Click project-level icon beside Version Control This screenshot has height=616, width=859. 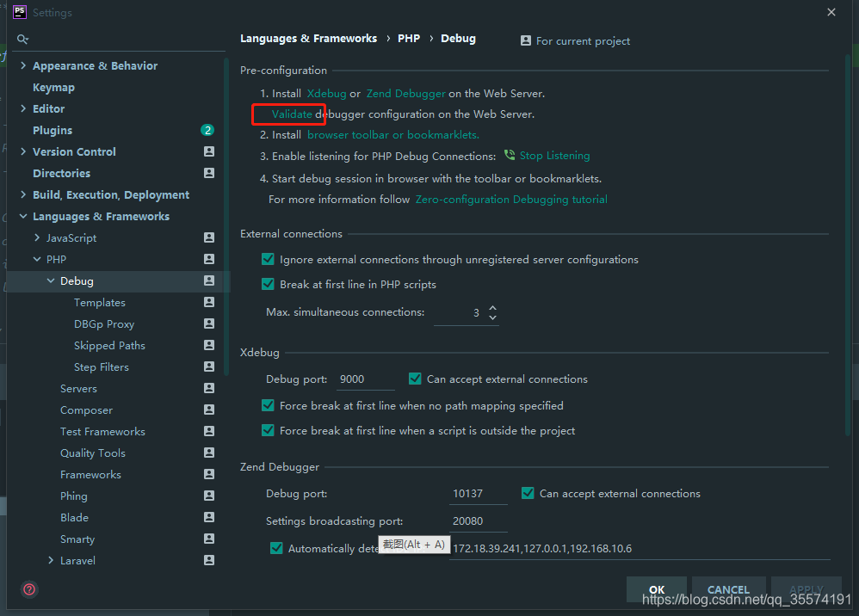(x=209, y=151)
